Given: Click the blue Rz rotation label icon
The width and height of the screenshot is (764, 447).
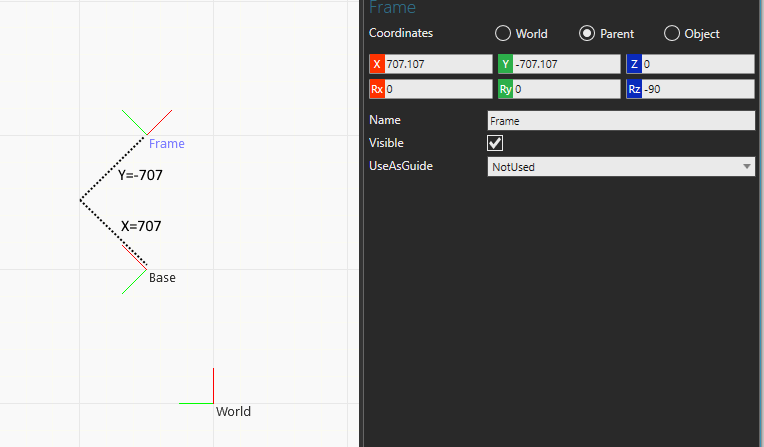Looking at the screenshot, I should 635,89.
